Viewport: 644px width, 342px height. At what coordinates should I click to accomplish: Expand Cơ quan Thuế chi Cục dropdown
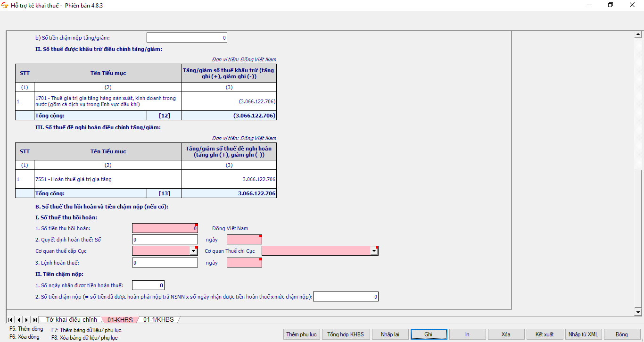[374, 251]
